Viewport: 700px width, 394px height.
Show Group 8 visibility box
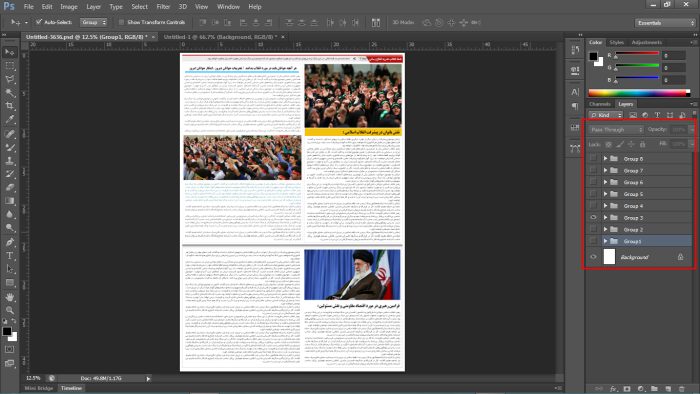click(x=593, y=158)
